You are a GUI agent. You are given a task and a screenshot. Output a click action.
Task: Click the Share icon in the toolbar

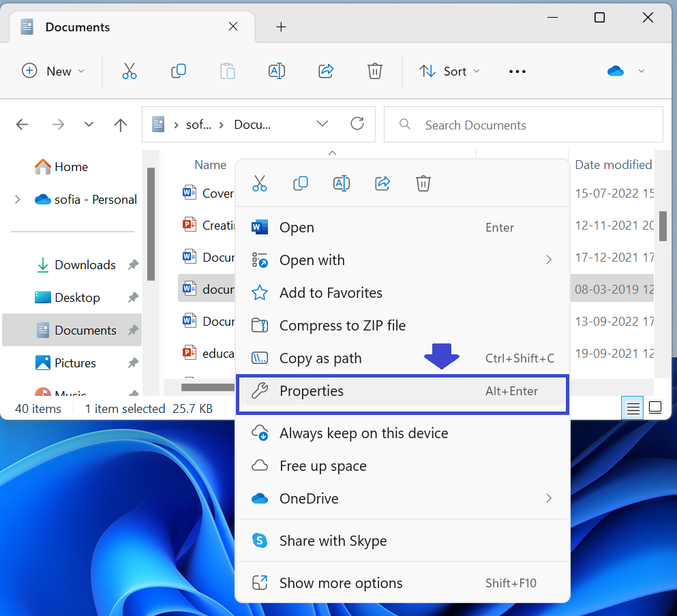(x=326, y=71)
